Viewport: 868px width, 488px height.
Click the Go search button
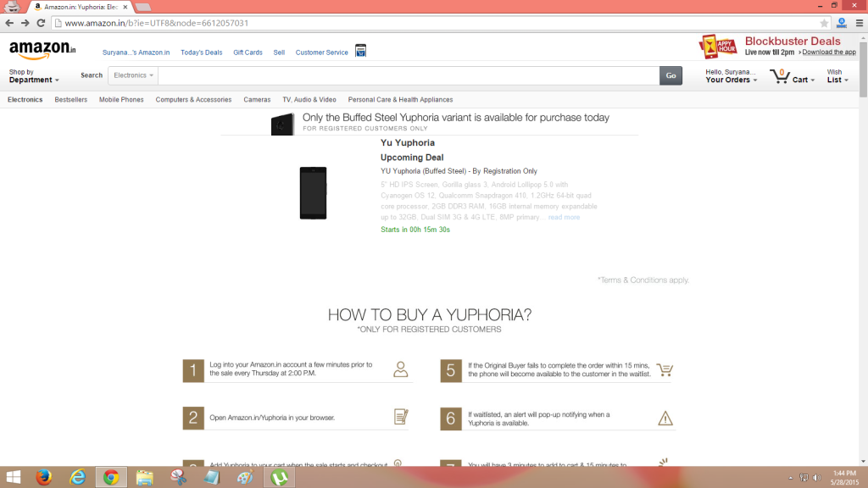[x=670, y=75]
